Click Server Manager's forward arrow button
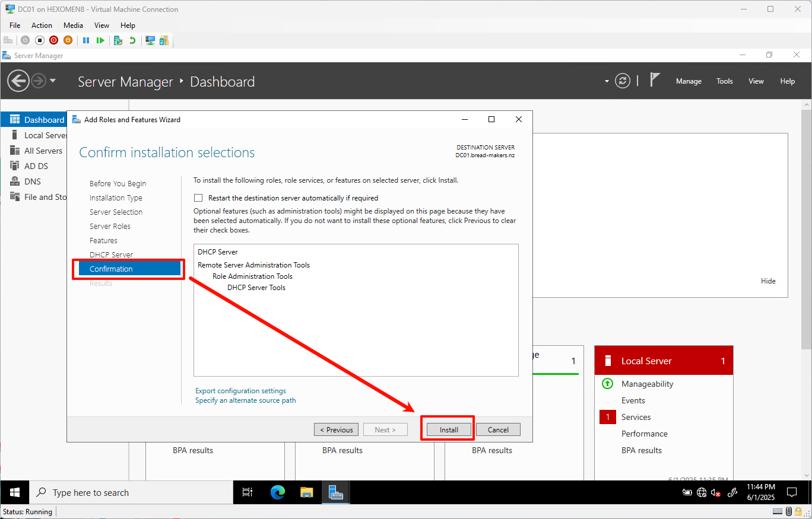This screenshot has height=519, width=812. [39, 81]
